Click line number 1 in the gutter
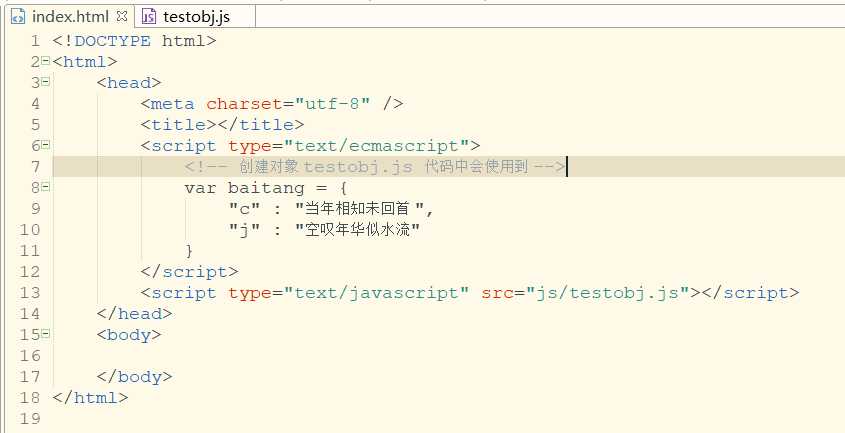The width and height of the screenshot is (845, 433). pyautogui.click(x=35, y=41)
